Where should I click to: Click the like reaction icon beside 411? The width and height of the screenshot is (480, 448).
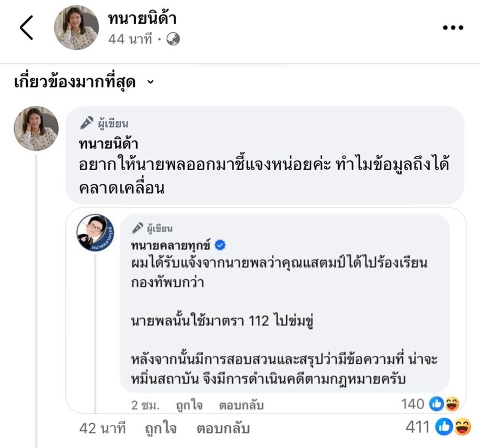click(444, 427)
